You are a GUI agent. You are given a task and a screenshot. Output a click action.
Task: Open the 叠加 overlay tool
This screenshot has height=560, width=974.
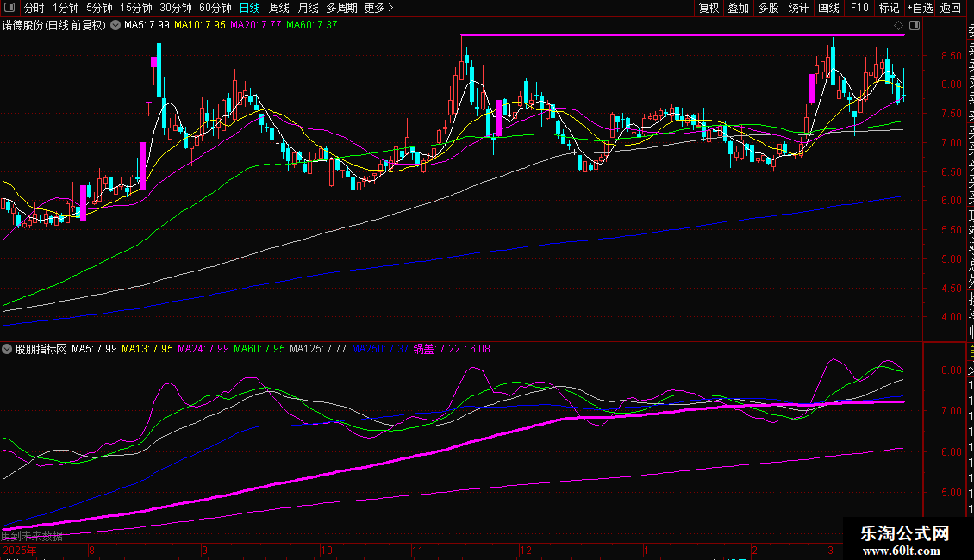738,9
